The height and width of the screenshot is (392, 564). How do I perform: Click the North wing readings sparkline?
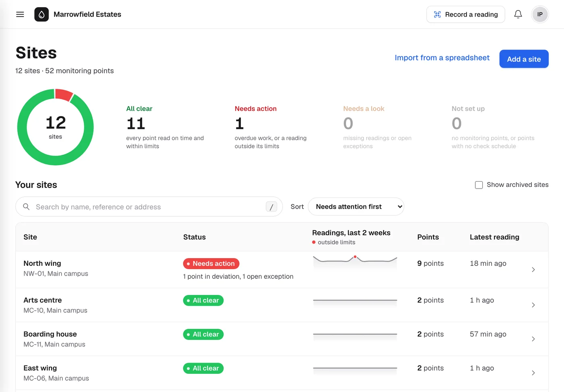click(355, 262)
